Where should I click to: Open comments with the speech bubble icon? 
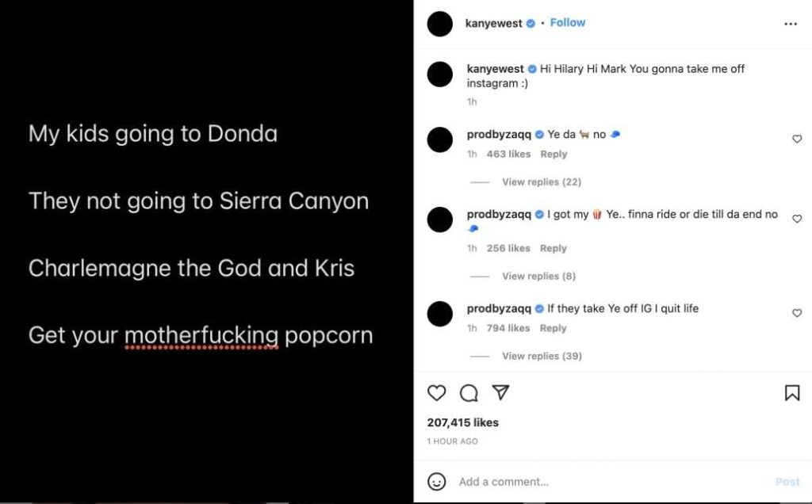pyautogui.click(x=469, y=391)
